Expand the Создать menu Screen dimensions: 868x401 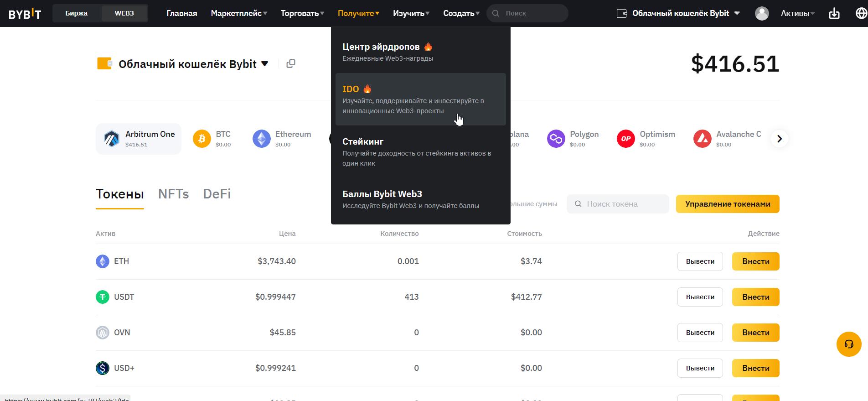pos(461,13)
